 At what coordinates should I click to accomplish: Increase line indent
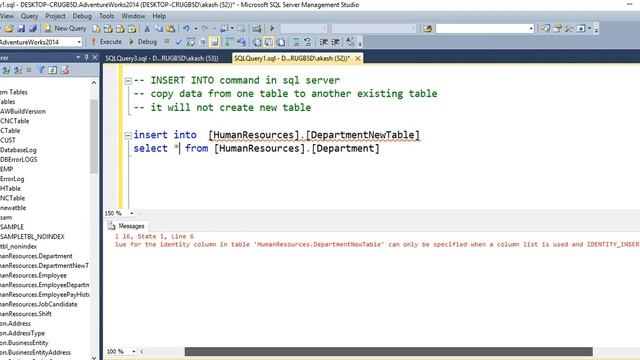coord(336,42)
